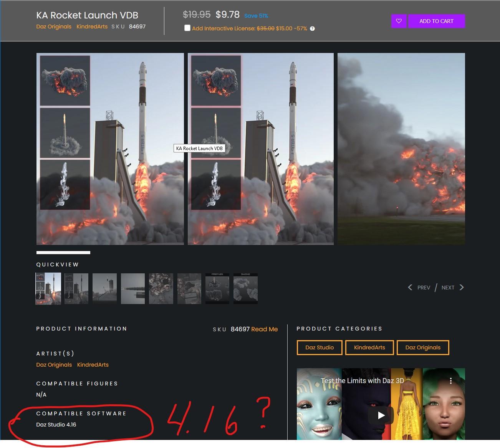Screen dimensions: 500x448
Task: Select the third quickview thumbnail
Action: click(x=104, y=289)
